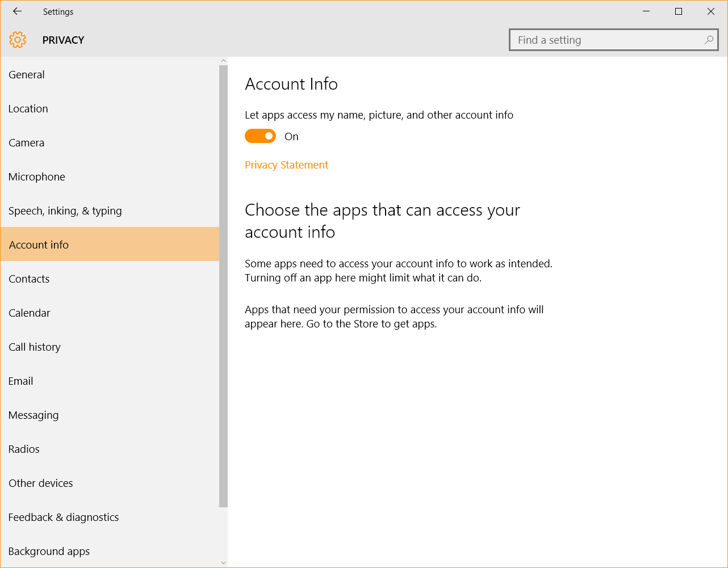Viewport: 728px width, 568px height.
Task: Select Account info in sidebar
Action: click(x=110, y=245)
